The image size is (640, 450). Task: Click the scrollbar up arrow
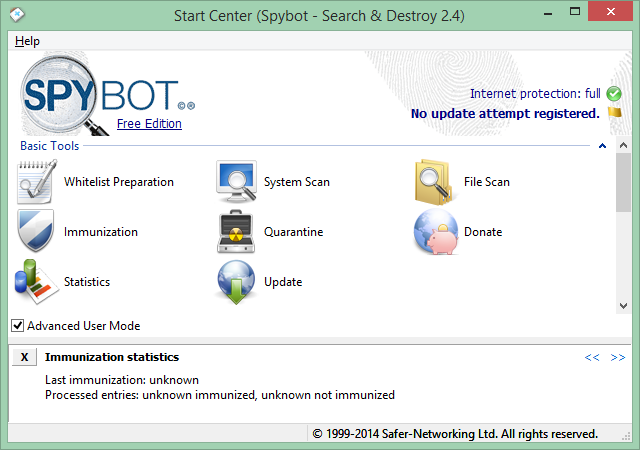[x=623, y=145]
